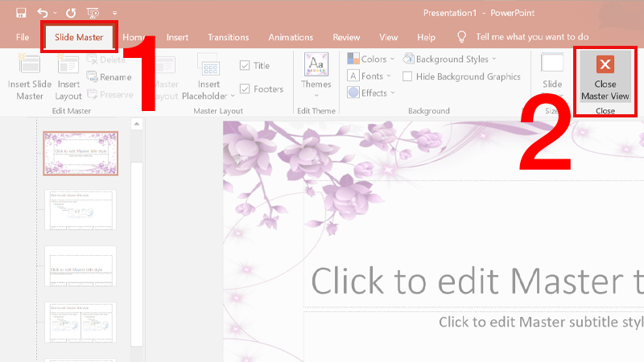Click the Save icon in quick access toolbar
This screenshot has width=644, height=362.
pyautogui.click(x=21, y=13)
